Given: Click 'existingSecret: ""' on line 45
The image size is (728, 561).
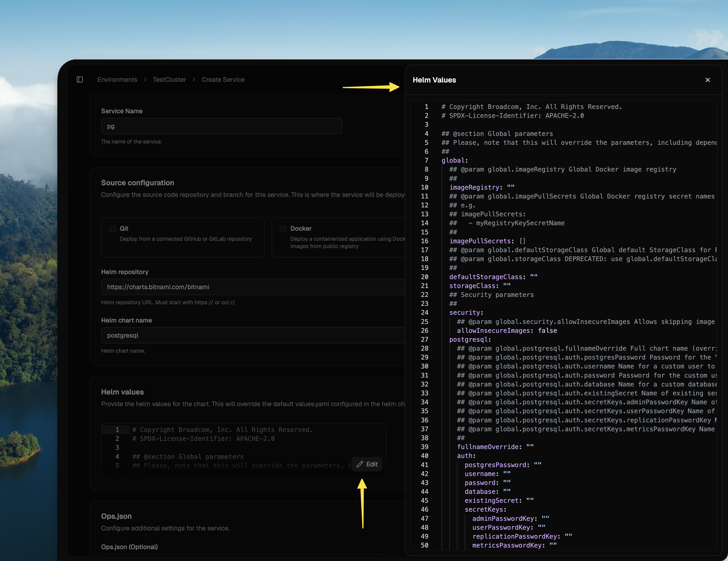Looking at the screenshot, I should [x=499, y=501].
